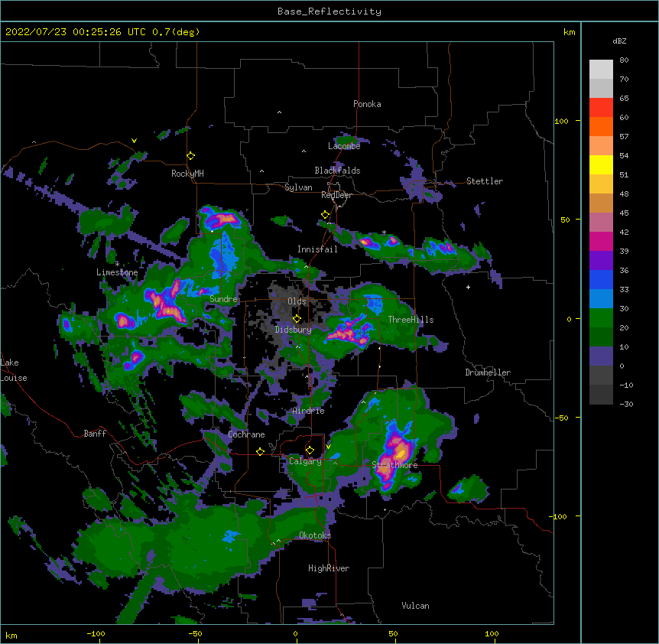The height and width of the screenshot is (644, 659).
Task: Click the Sundre city label
Action: click(223, 299)
